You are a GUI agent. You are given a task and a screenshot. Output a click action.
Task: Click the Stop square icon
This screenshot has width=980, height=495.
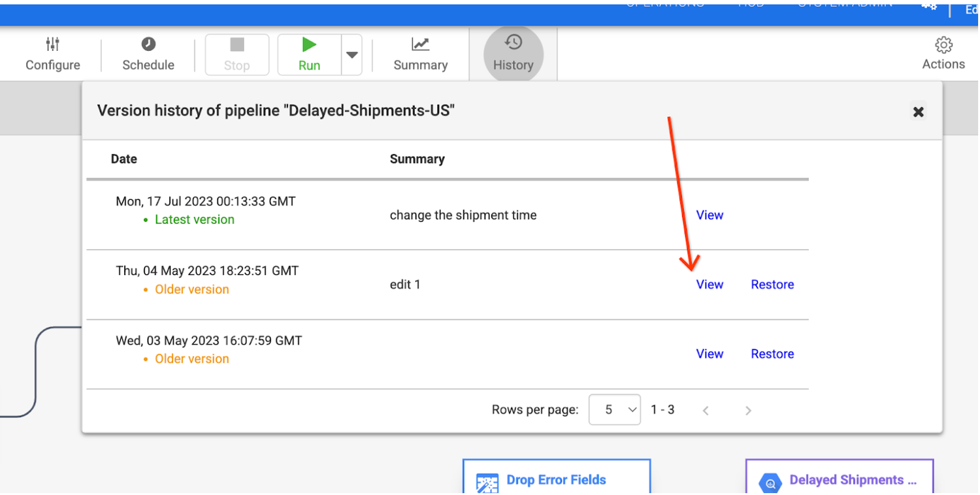pos(237,44)
